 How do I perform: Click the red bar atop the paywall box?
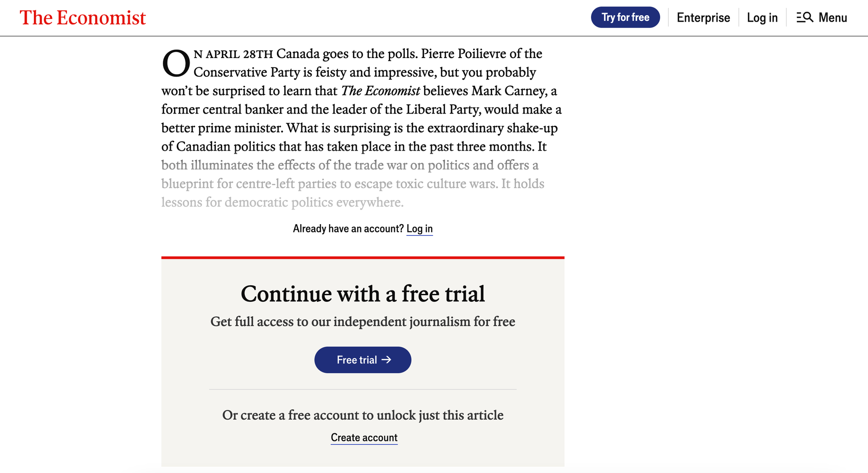(363, 258)
